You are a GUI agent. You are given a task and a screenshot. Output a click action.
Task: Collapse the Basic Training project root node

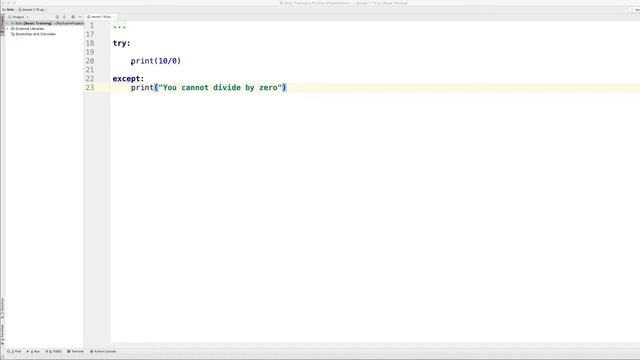(7, 23)
